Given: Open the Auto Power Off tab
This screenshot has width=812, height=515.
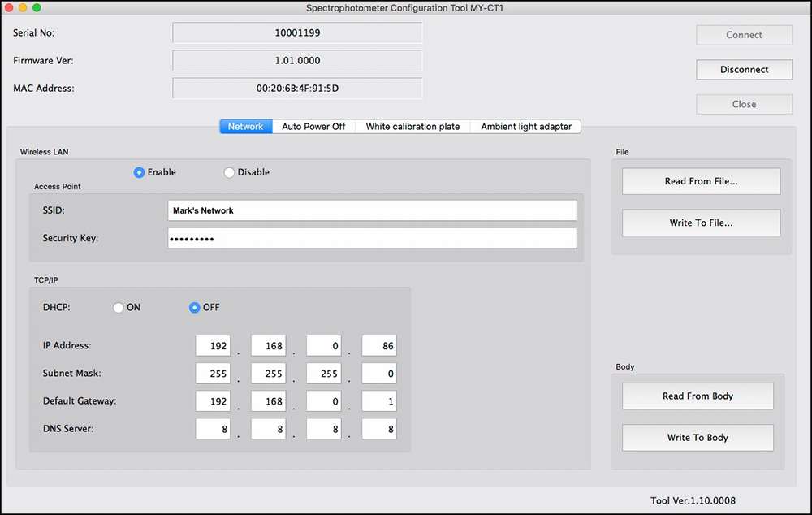Looking at the screenshot, I should 313,127.
